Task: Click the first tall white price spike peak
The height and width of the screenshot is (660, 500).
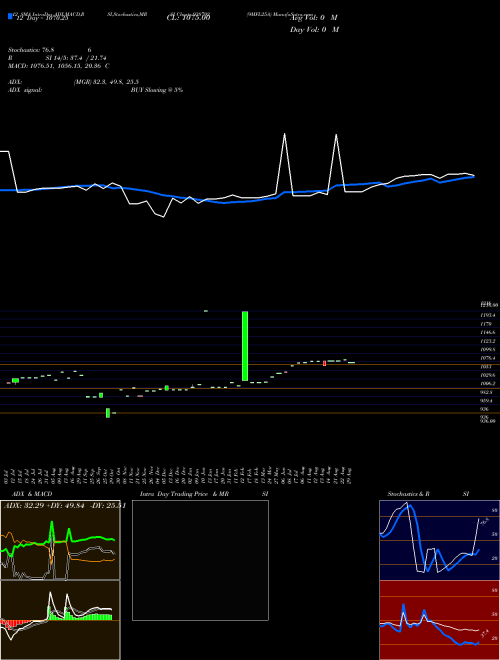Action: [x=285, y=134]
